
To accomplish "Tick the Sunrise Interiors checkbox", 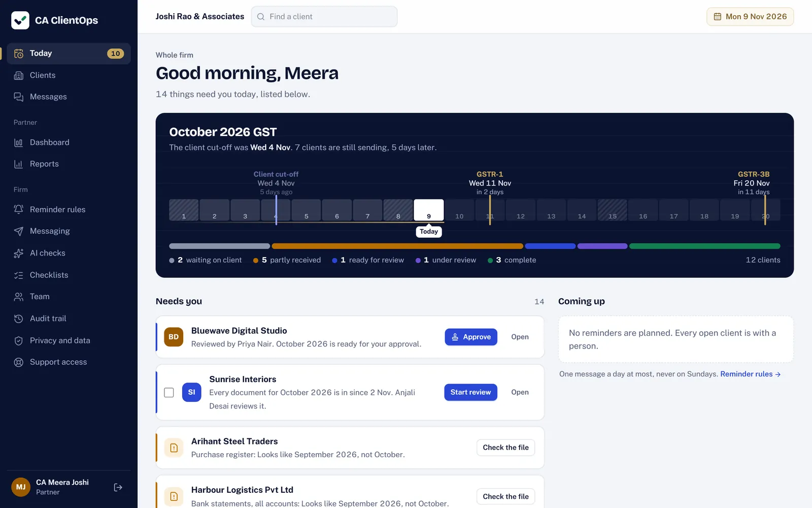I will [x=169, y=393].
